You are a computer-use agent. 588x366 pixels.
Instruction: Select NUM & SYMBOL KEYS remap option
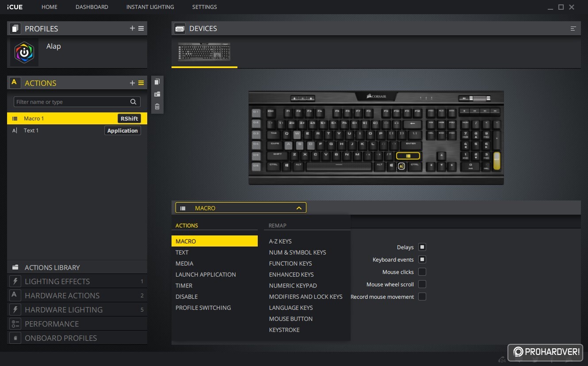coord(298,252)
